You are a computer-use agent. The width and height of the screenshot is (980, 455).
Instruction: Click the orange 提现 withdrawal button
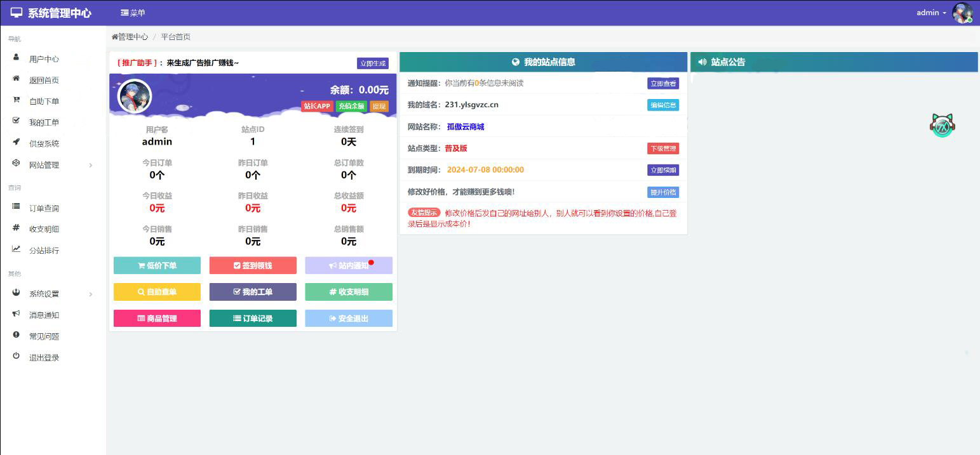tap(379, 106)
